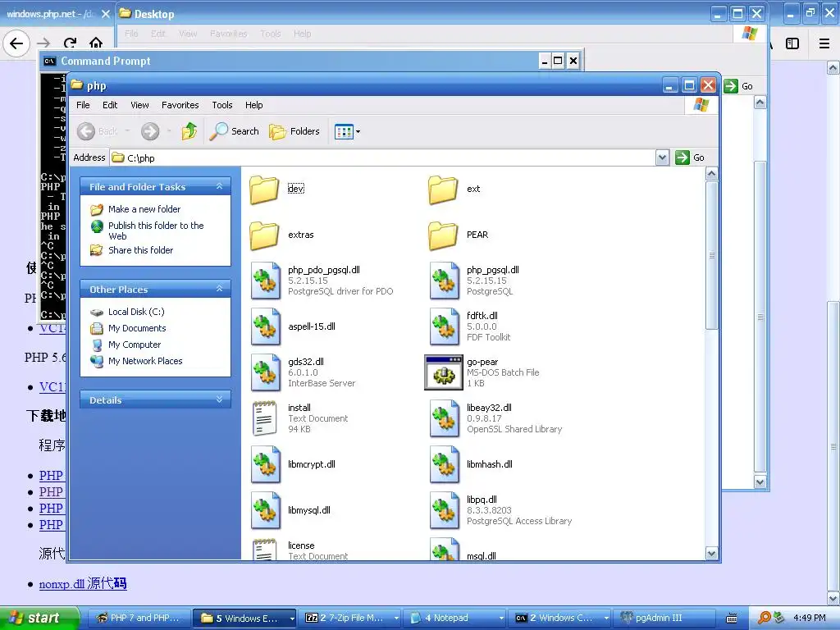The width and height of the screenshot is (840, 630).
Task: Open the Notepad taskbar group
Action: (x=455, y=618)
